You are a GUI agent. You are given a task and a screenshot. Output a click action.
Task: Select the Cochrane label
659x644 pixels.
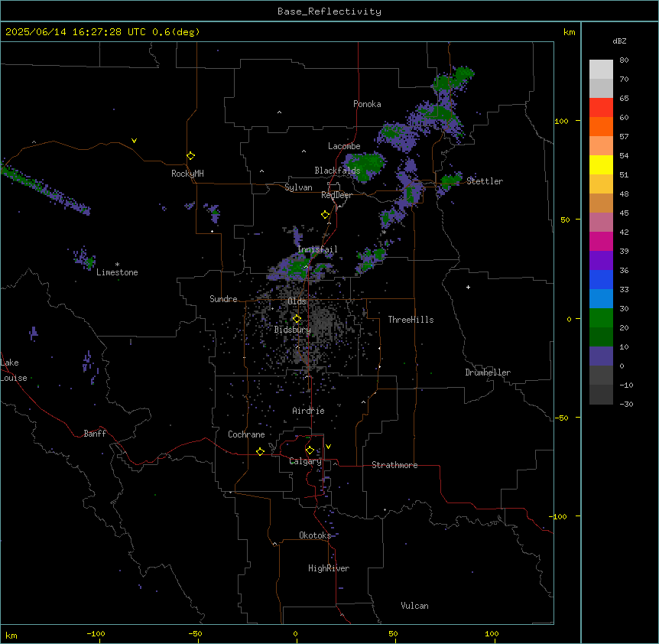click(246, 434)
